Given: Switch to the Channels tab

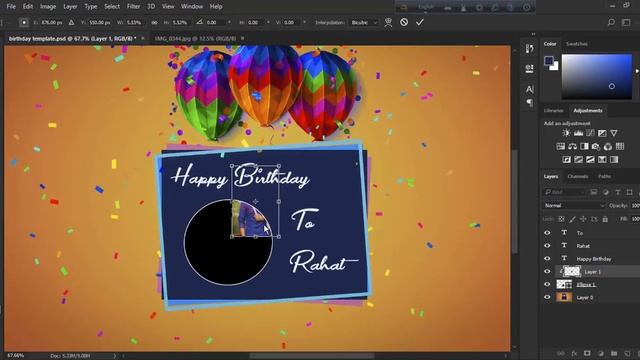Looking at the screenshot, I should tap(578, 176).
